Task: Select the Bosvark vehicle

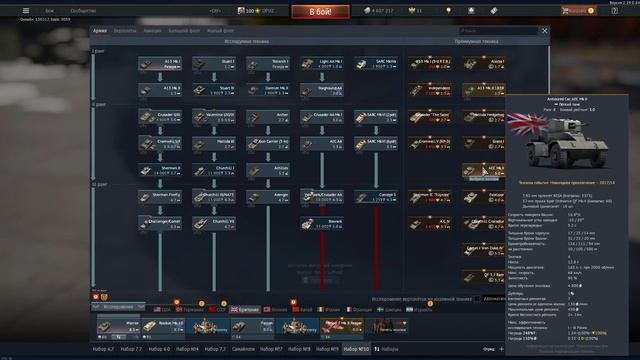Action: click(x=322, y=224)
